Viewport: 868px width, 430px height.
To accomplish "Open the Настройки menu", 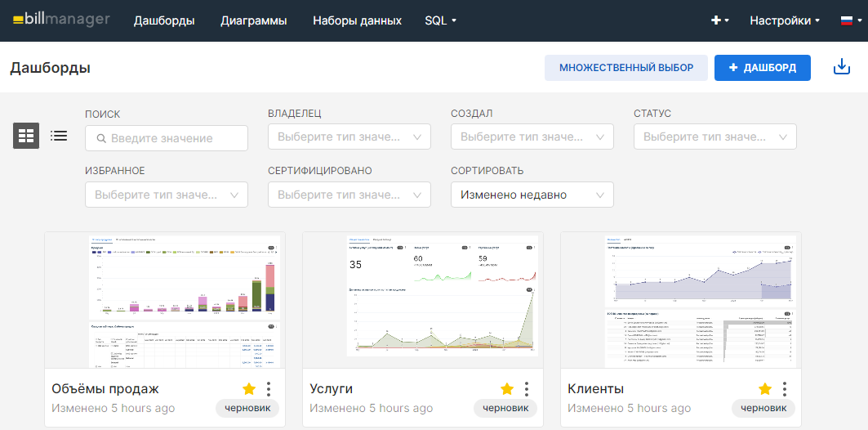I will [785, 21].
